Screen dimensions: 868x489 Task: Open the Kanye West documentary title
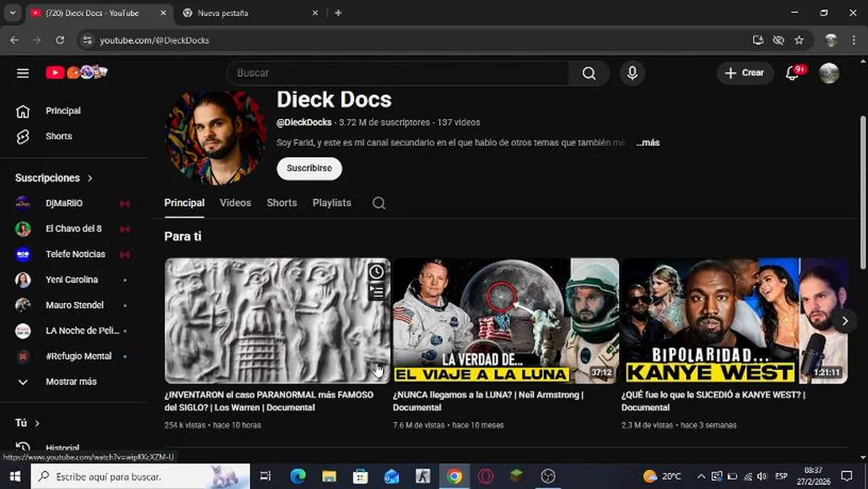pyautogui.click(x=713, y=401)
